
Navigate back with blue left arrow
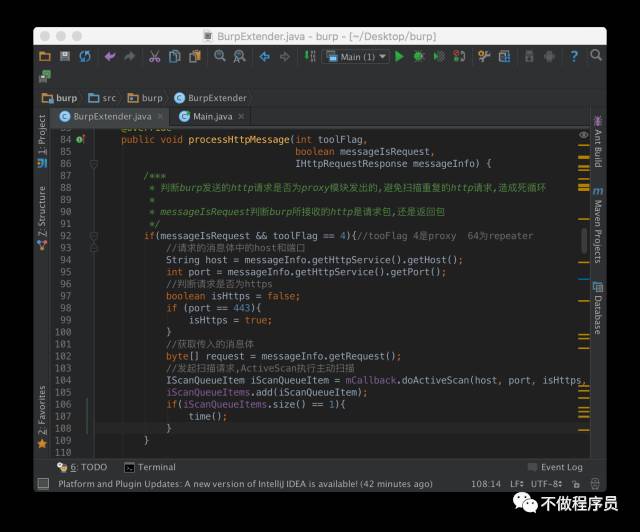(264, 56)
